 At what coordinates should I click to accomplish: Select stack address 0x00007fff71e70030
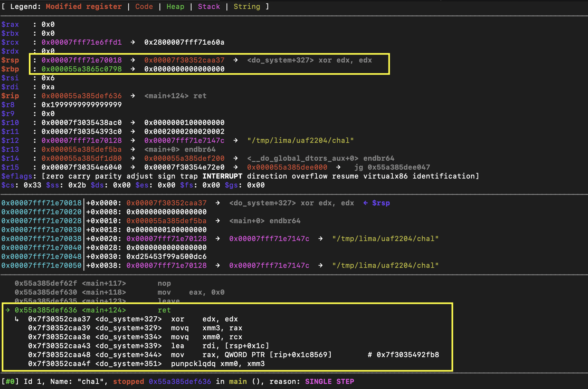pyautogui.click(x=41, y=230)
